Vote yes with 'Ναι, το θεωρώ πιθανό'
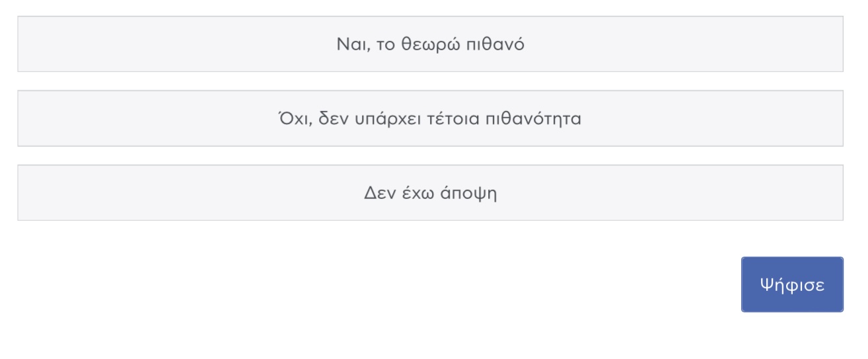Image resolution: width=868 pixels, height=359 pixels. pos(430,44)
